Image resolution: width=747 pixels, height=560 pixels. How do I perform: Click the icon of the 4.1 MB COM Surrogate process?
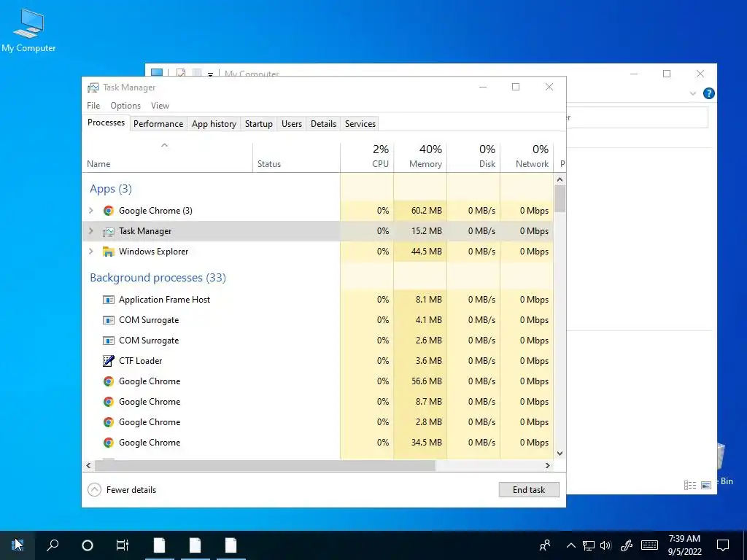pos(109,320)
